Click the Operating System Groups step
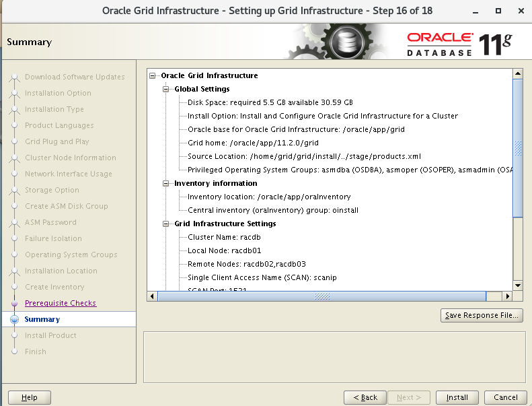This screenshot has width=532, height=406. pyautogui.click(x=71, y=255)
